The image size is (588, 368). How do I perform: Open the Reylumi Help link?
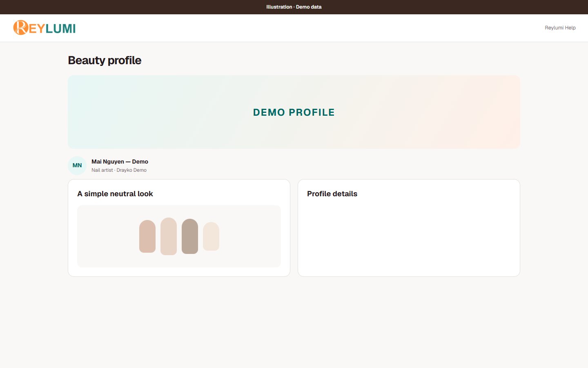coord(560,28)
